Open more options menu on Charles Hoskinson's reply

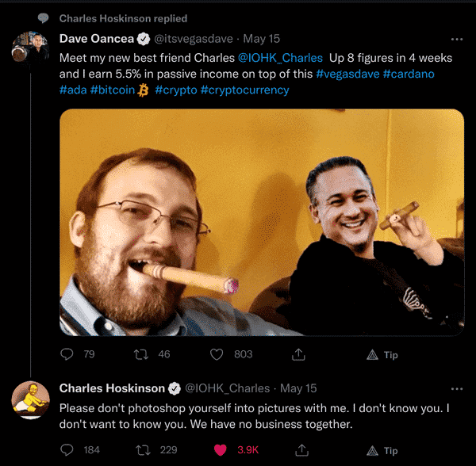click(457, 389)
